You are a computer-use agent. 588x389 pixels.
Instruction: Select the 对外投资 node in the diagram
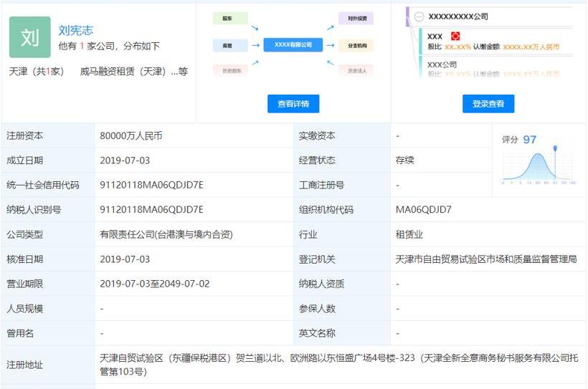(356, 18)
